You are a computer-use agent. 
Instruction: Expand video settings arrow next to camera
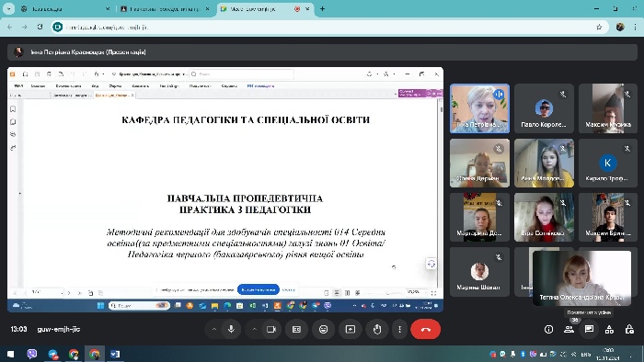click(x=254, y=329)
